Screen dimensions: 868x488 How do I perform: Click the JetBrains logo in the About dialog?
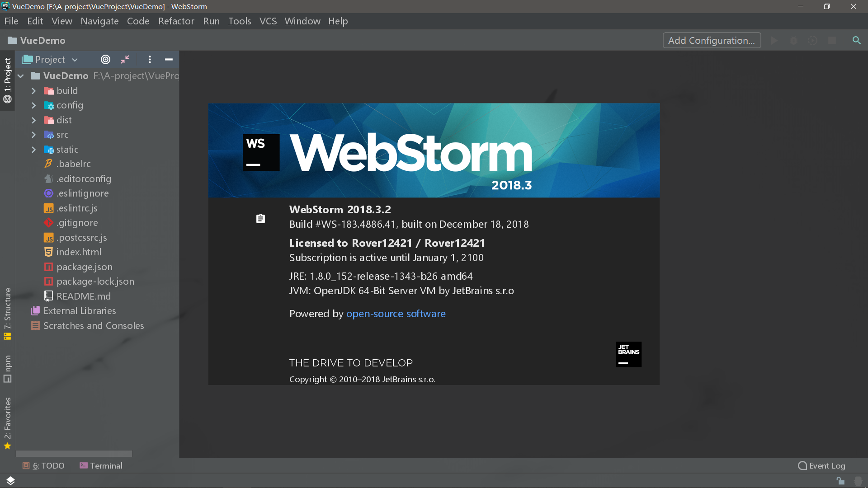tap(628, 354)
